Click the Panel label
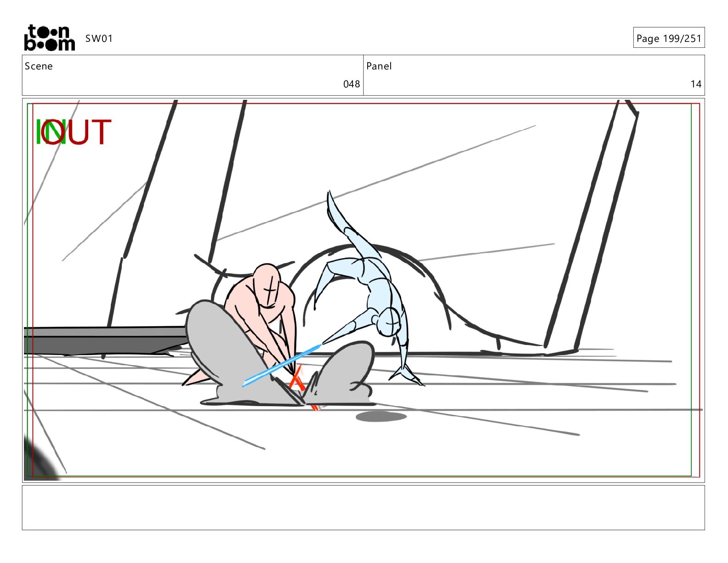This screenshot has height=563, width=728. [379, 66]
